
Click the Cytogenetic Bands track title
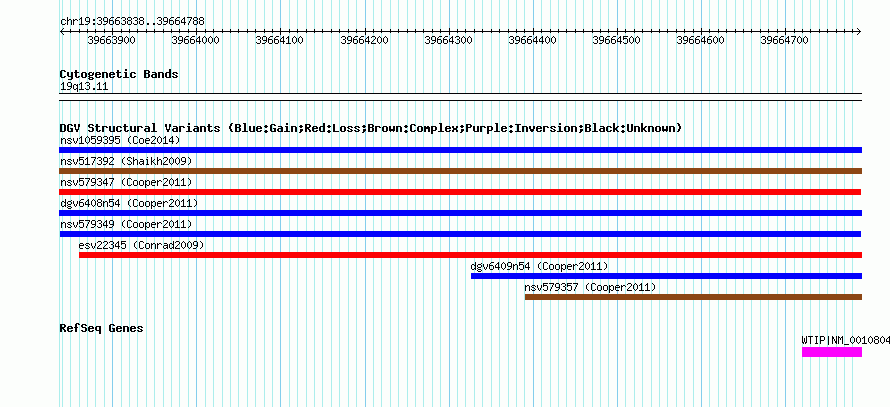pos(119,74)
